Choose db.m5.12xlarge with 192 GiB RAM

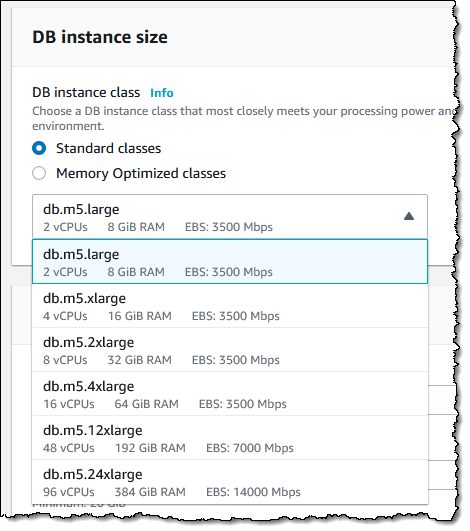pos(230,438)
